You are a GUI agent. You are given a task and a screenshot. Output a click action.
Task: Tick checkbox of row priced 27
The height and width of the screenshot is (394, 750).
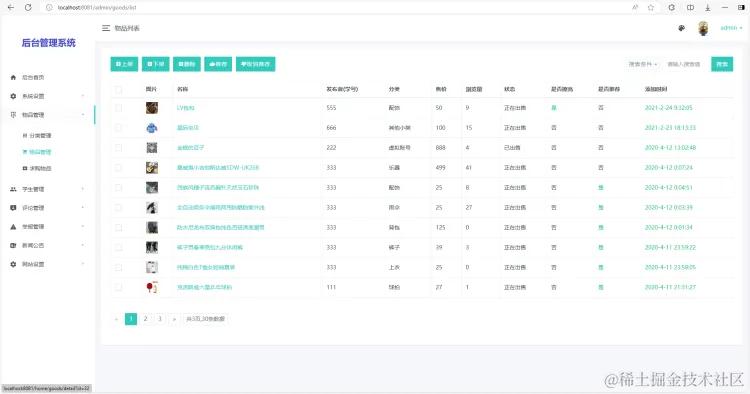click(119, 287)
